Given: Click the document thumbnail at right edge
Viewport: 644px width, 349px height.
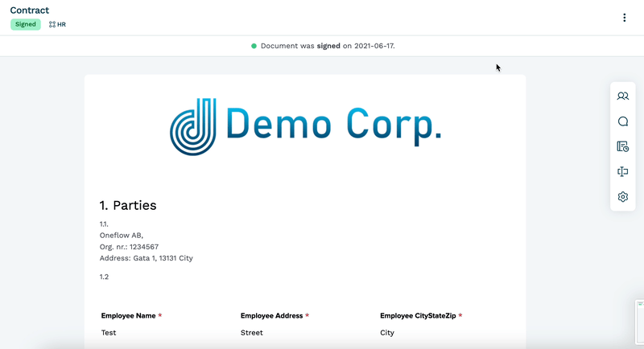Looking at the screenshot, I should (x=640, y=322).
